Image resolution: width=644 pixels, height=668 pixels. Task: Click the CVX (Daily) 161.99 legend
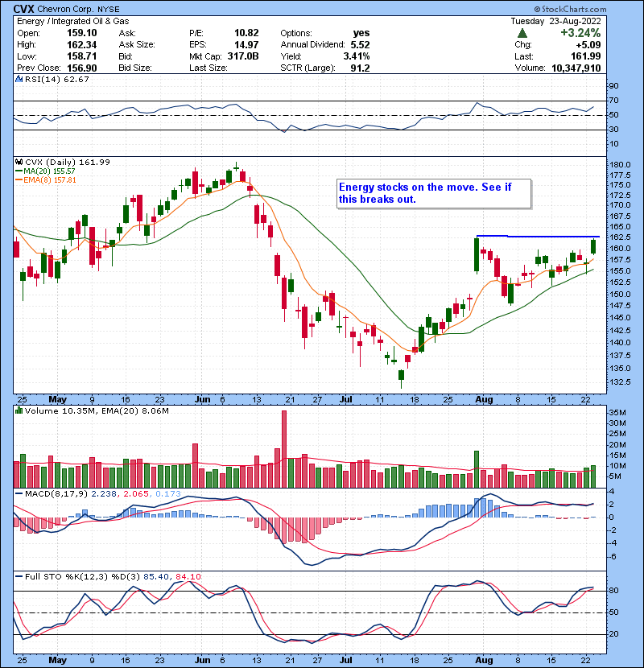(68, 162)
